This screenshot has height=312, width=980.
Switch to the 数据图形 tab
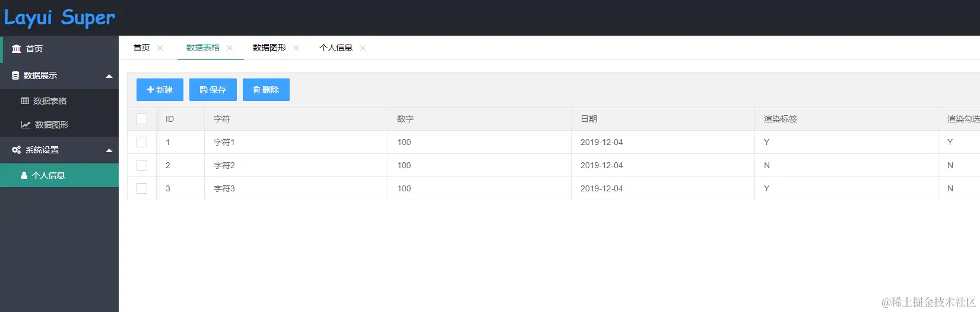(x=269, y=48)
